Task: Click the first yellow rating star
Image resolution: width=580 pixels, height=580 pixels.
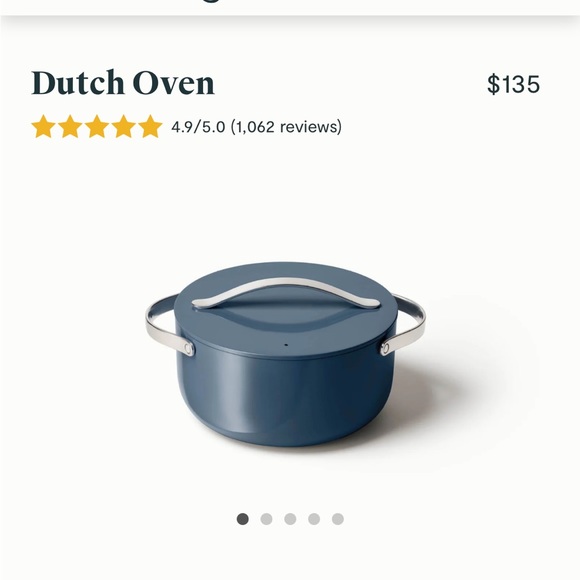Action: 43,127
